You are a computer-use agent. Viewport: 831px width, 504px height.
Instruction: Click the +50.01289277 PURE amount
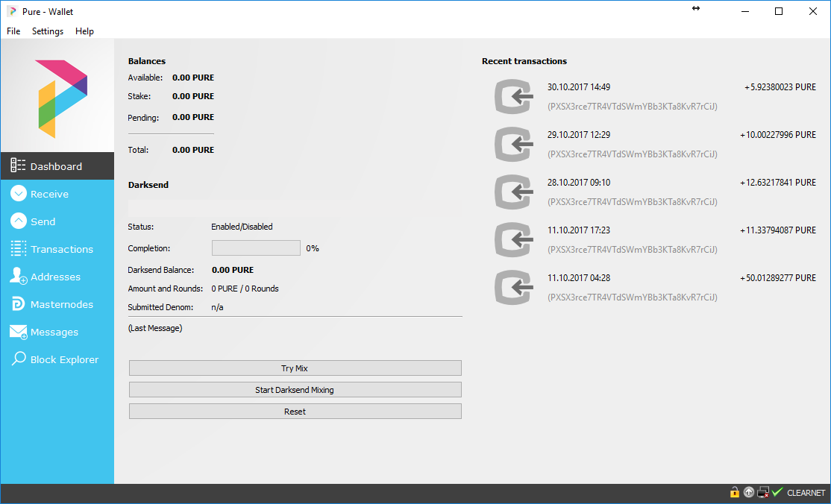coord(778,277)
